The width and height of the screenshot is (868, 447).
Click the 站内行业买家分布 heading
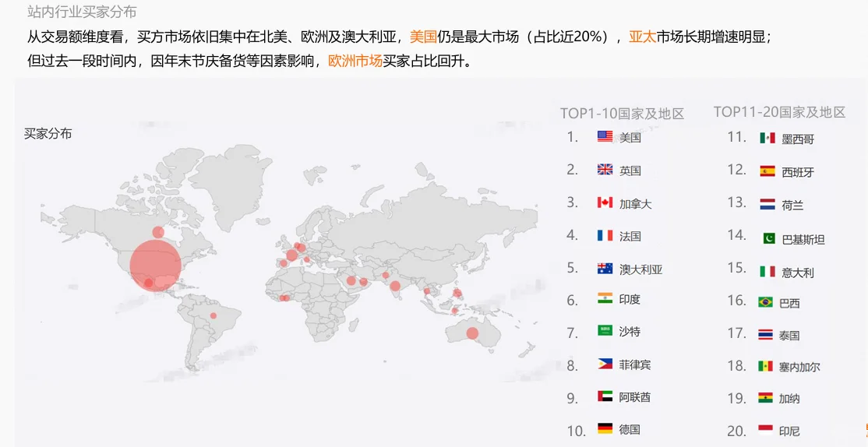click(x=82, y=11)
